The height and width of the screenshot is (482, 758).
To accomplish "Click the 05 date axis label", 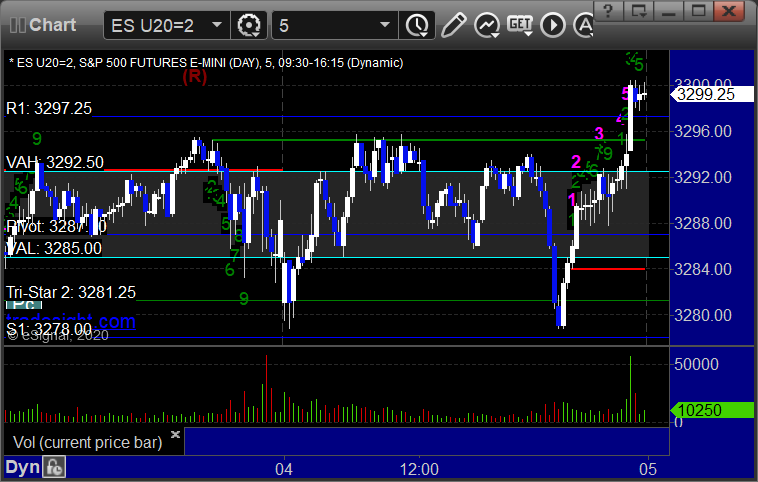I will [x=648, y=469].
